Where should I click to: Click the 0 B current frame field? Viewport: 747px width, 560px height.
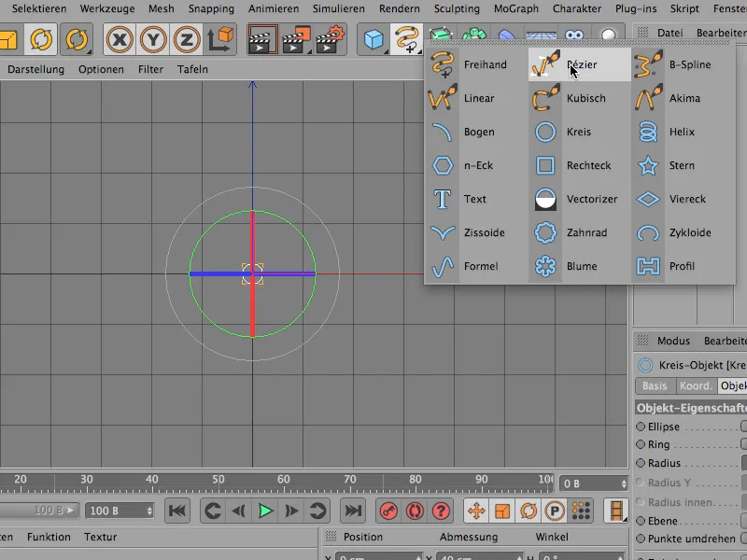coord(594,483)
